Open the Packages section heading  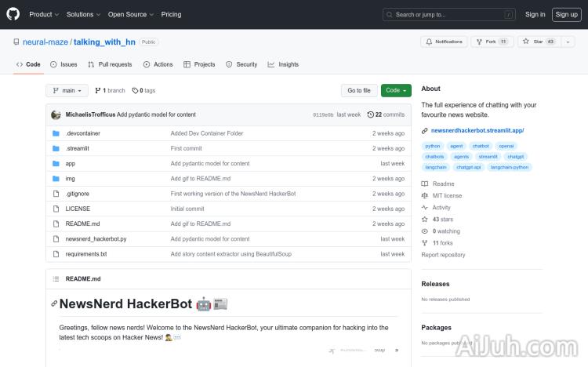[x=436, y=328]
